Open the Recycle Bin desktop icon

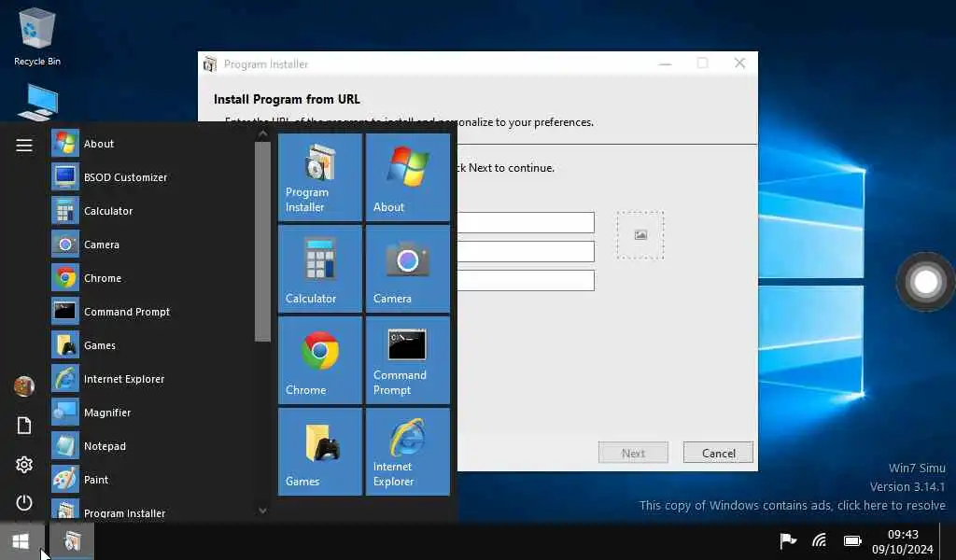[37, 35]
